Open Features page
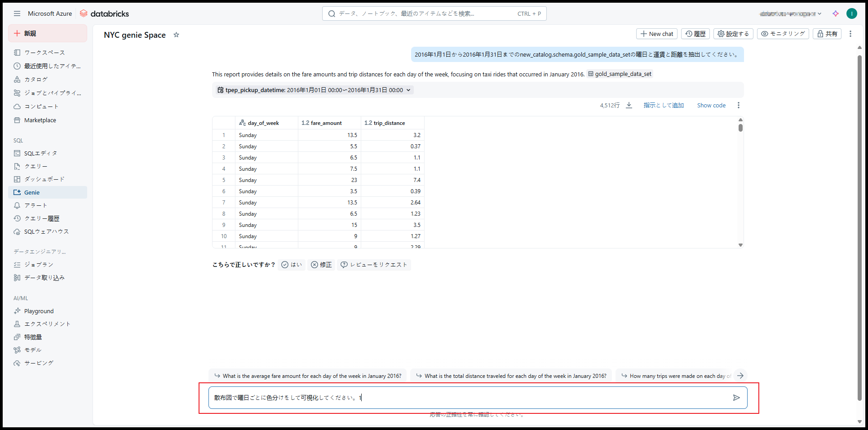This screenshot has width=868, height=430. pos(48,337)
